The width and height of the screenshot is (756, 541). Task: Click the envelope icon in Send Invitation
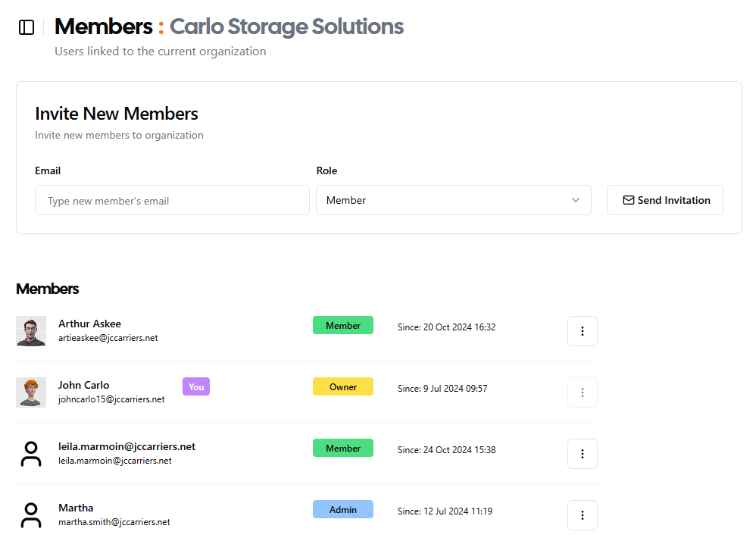628,200
